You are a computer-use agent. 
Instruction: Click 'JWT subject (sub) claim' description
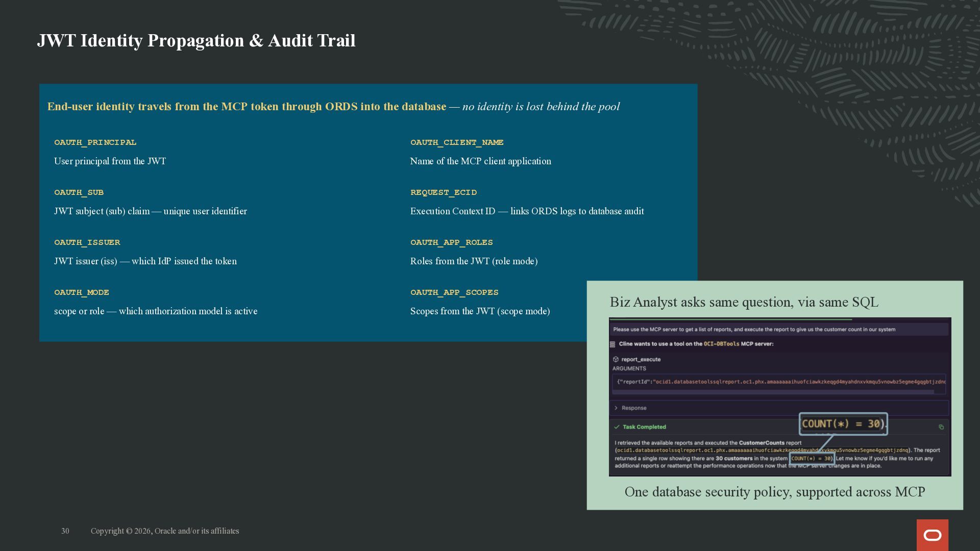151,211
